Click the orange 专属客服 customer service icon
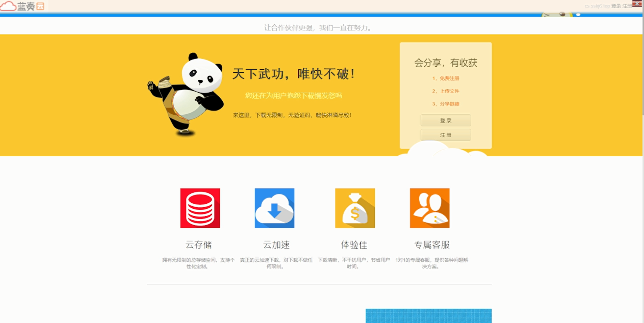Image resolution: width=644 pixels, height=323 pixels. coord(429,208)
